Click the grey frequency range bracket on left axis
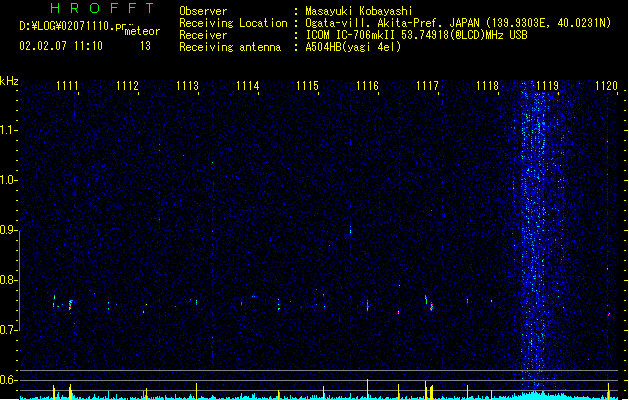Viewport: 629px width, 400px height. (x=20, y=281)
